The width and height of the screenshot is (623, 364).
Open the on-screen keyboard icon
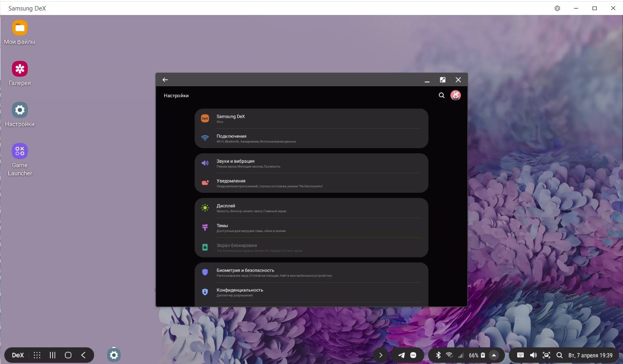(x=520, y=355)
